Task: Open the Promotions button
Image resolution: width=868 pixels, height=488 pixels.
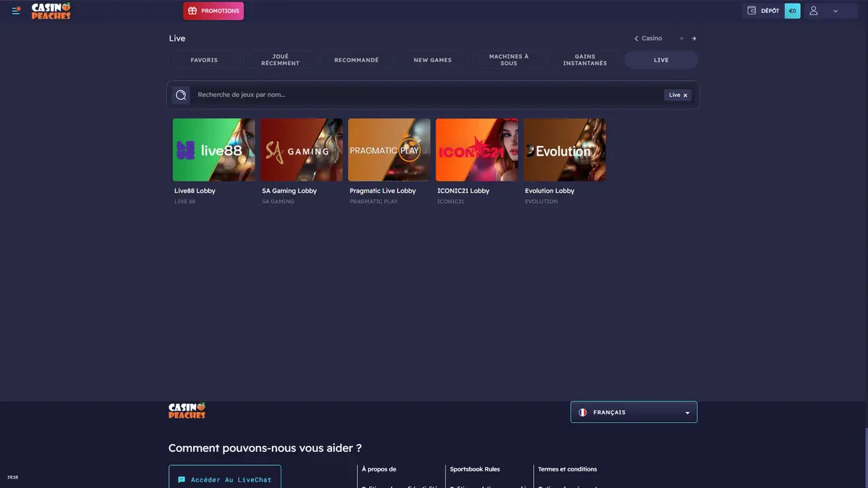Action: [x=213, y=11]
